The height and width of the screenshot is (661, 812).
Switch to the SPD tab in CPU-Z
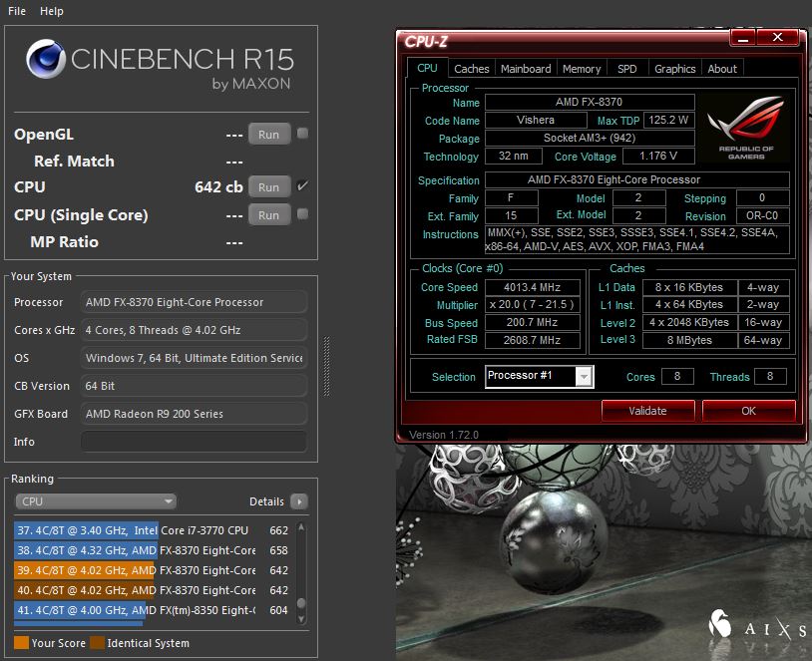coord(627,69)
